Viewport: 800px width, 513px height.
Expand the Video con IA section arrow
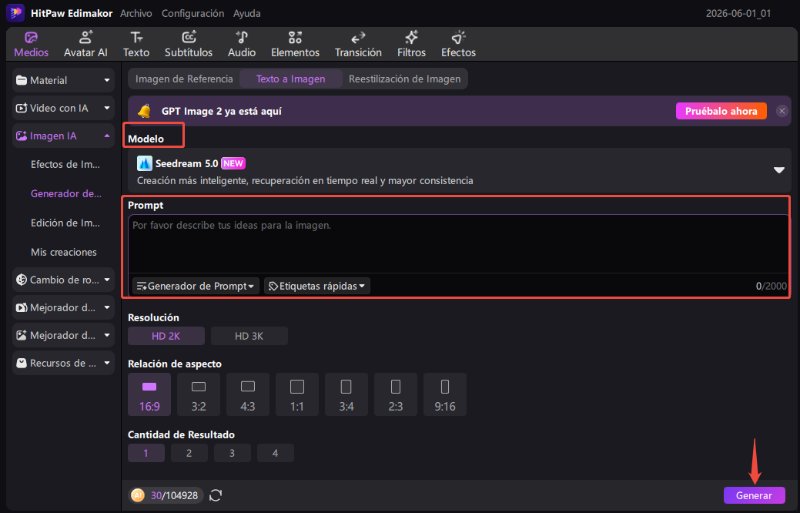coord(107,108)
